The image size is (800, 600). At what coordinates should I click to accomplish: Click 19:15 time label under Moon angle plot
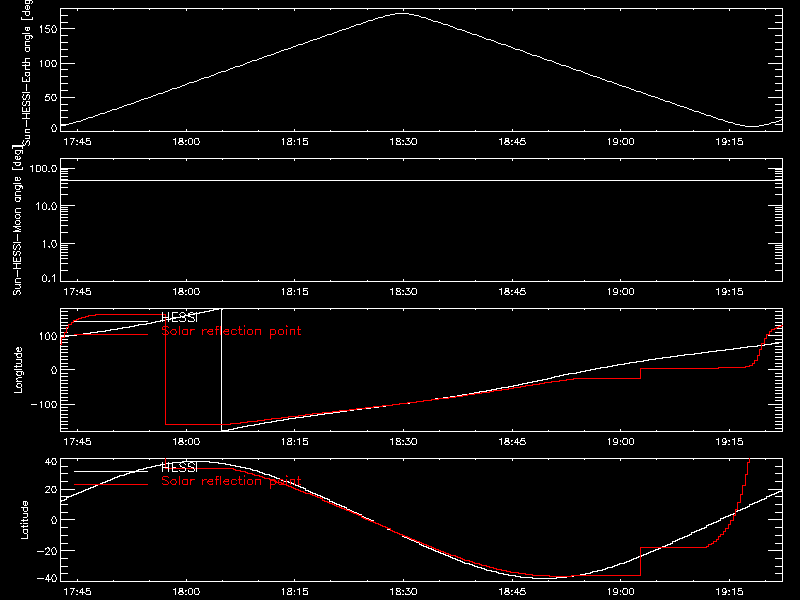tap(730, 292)
